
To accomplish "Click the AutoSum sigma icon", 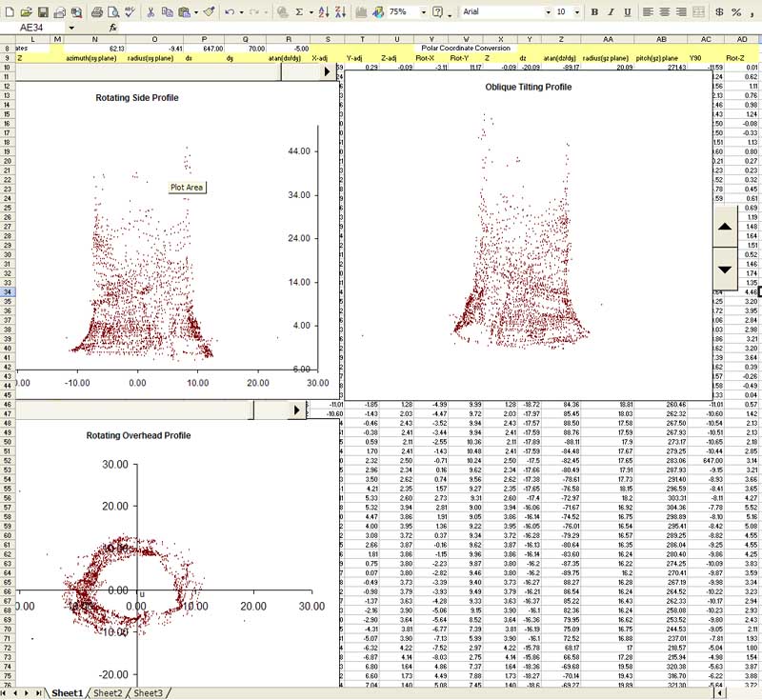I will [x=299, y=12].
